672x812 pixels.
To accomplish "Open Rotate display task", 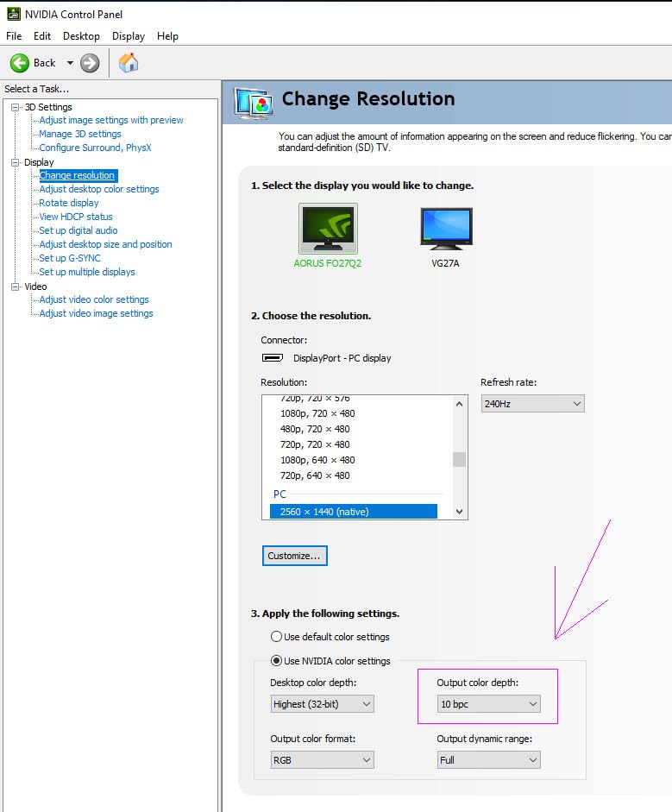I will (69, 203).
